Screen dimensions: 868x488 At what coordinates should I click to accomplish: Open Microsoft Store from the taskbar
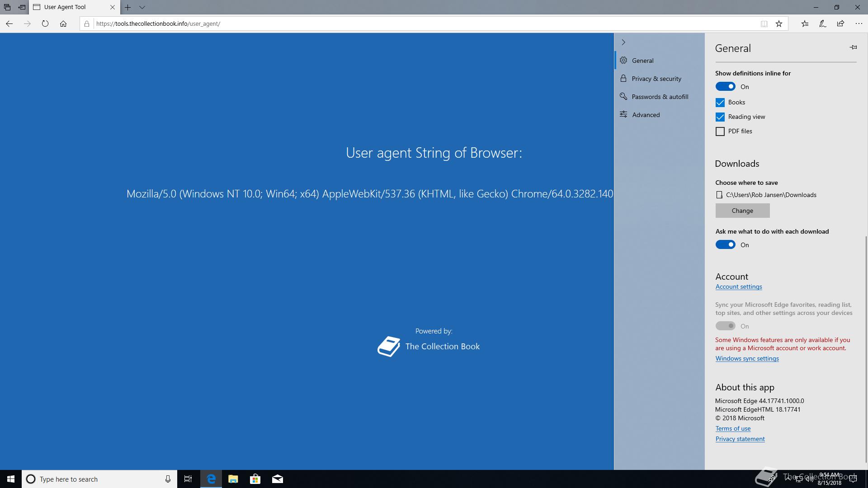(255, 479)
